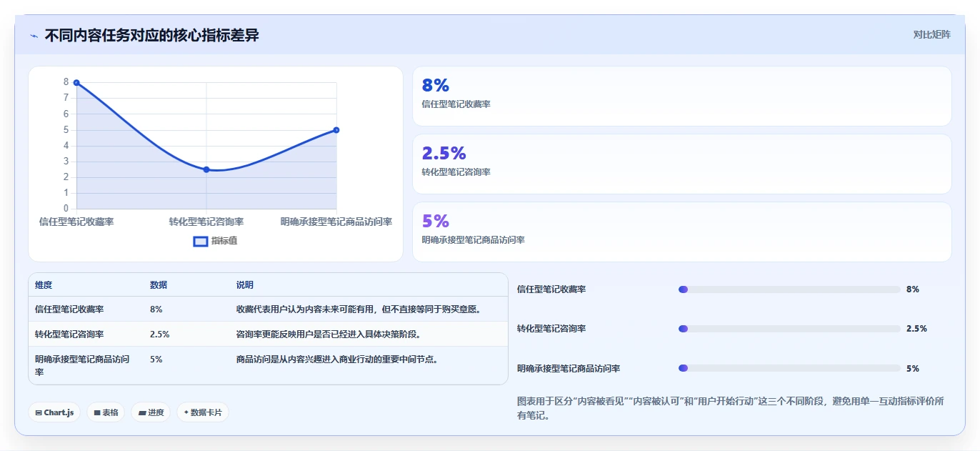Click the 数据卡片 chip
The width and height of the screenshot is (980, 451).
tap(203, 412)
